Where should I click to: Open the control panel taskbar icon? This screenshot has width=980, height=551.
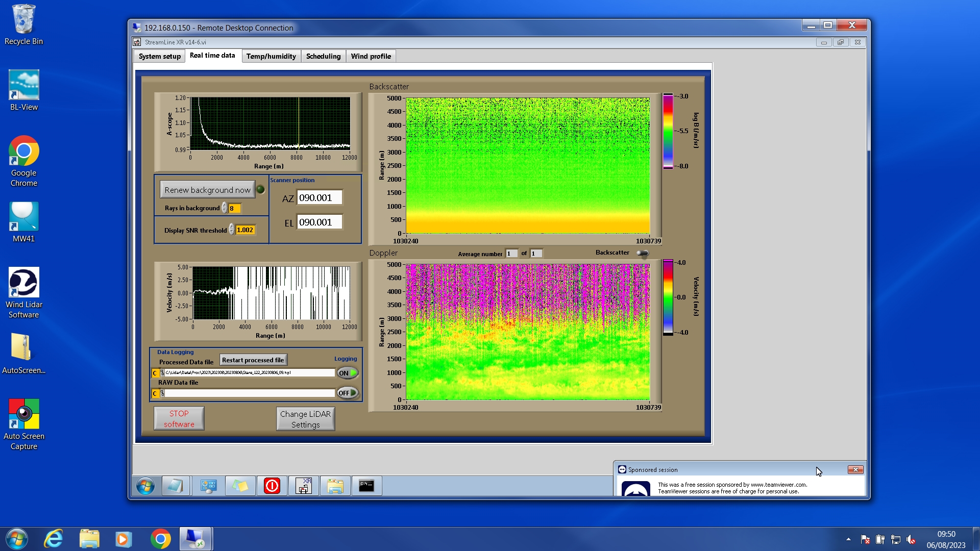tap(208, 486)
